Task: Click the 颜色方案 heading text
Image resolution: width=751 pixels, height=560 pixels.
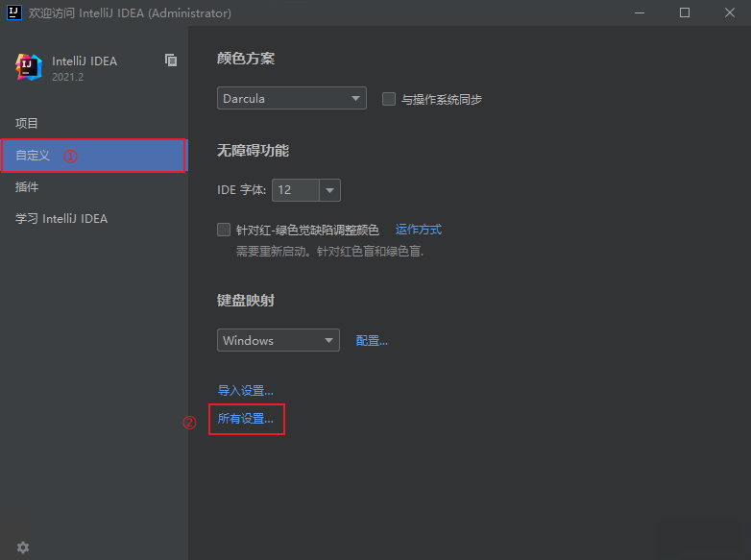Action: tap(246, 59)
